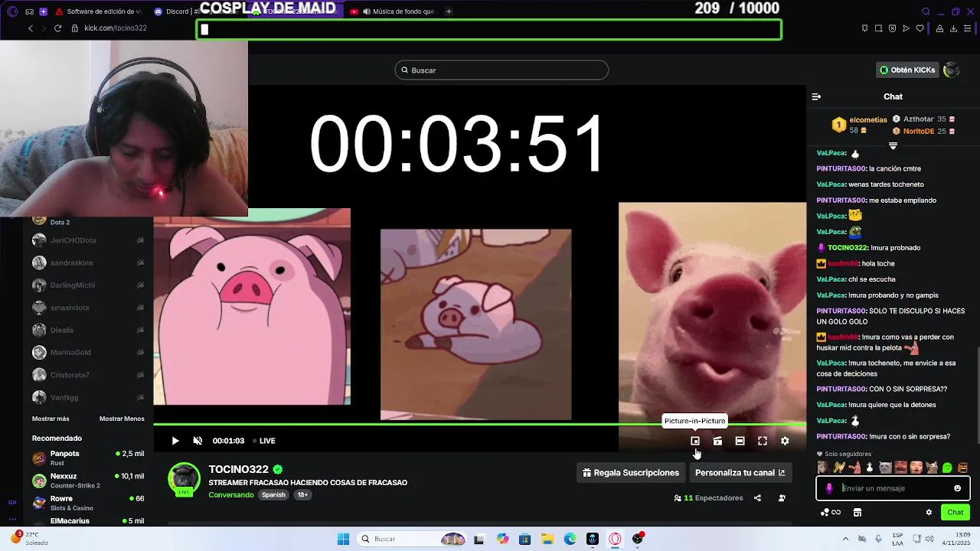Toggle theater mode in player controls
Image resolution: width=980 pixels, height=551 pixels.
pos(740,441)
